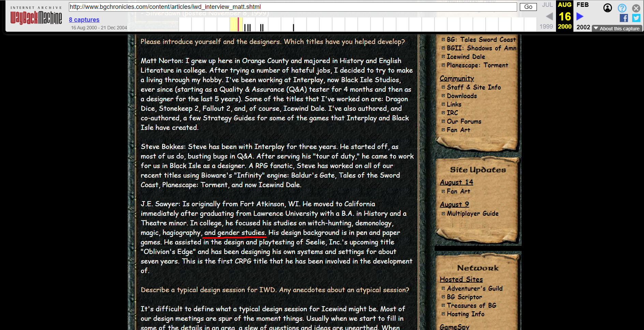
Task: Visit the Treasures of BG hosted site
Action: (x=471, y=305)
